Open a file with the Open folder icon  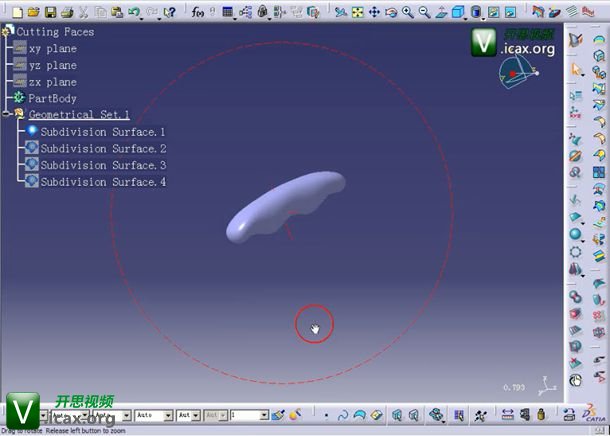[33, 13]
